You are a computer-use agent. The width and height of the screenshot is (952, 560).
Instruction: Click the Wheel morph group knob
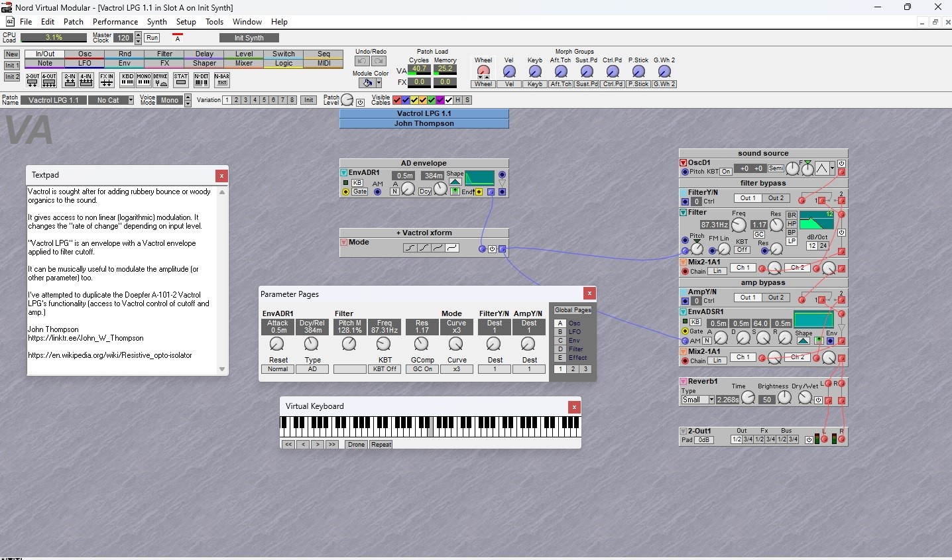click(483, 71)
